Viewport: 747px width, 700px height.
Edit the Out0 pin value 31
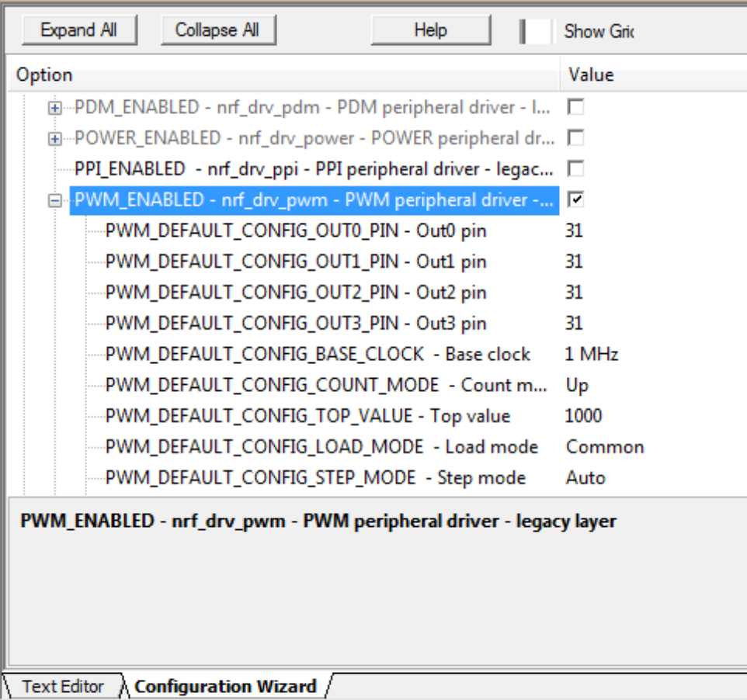point(574,230)
